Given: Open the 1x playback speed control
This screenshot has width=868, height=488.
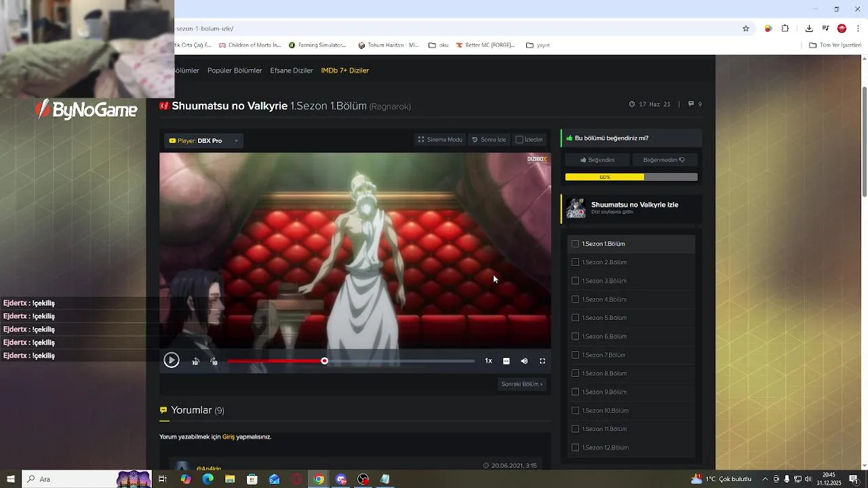Looking at the screenshot, I should [488, 361].
